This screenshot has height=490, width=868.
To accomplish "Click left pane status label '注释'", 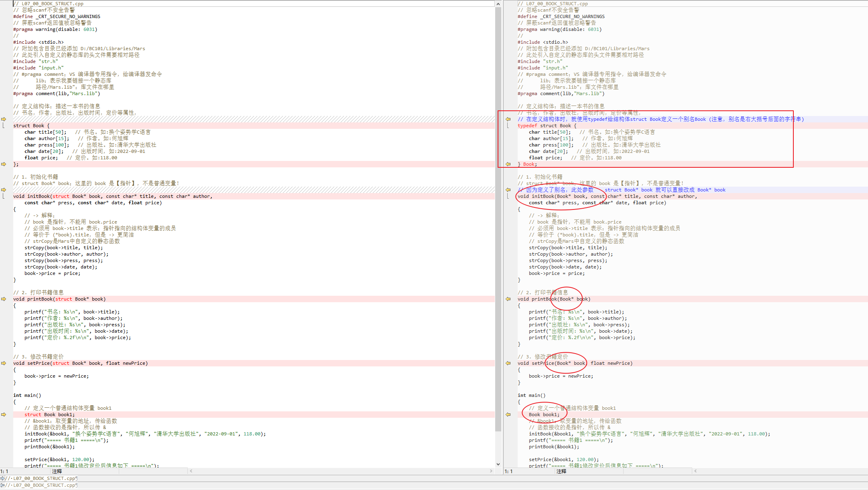I will (x=57, y=472).
